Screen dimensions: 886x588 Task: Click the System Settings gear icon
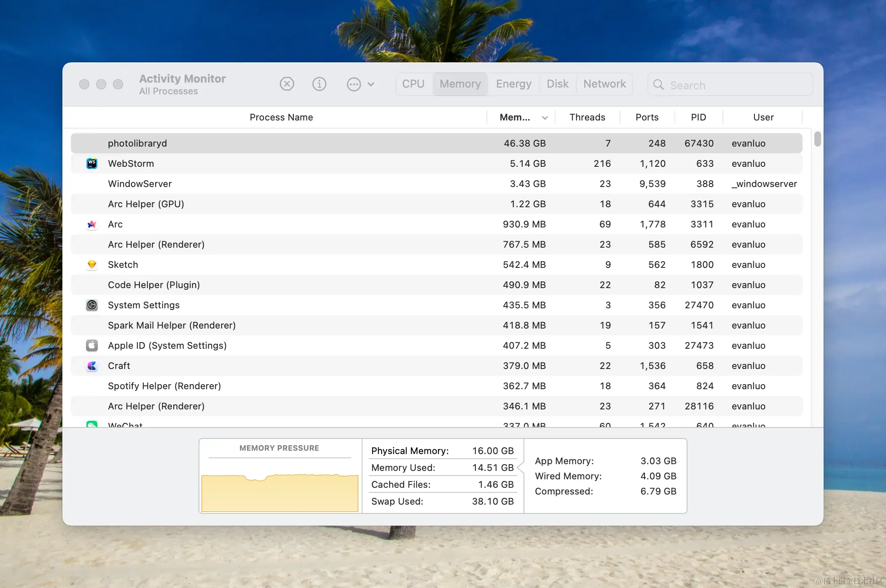(x=91, y=305)
